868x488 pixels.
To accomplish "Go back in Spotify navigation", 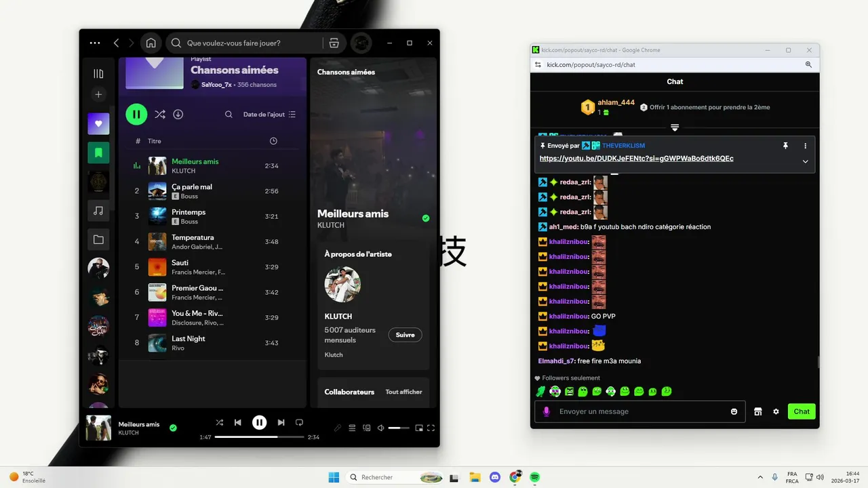I will tap(116, 43).
